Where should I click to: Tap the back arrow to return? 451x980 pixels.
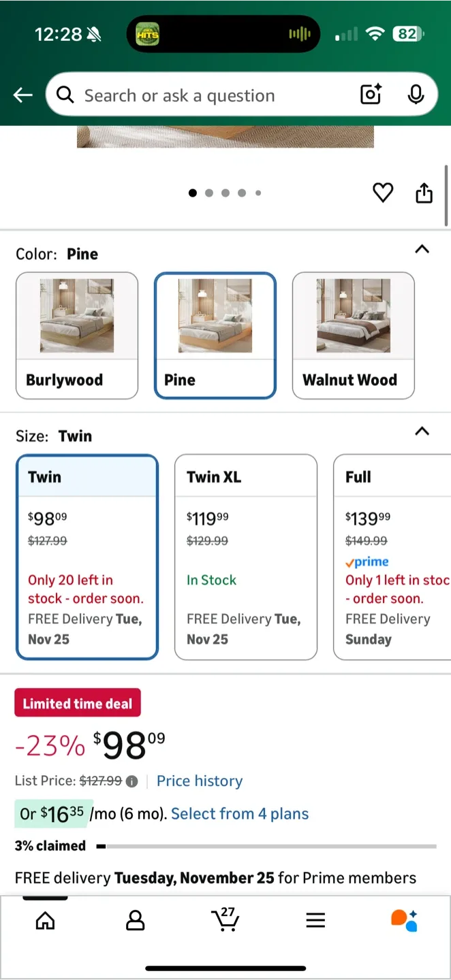coord(22,95)
